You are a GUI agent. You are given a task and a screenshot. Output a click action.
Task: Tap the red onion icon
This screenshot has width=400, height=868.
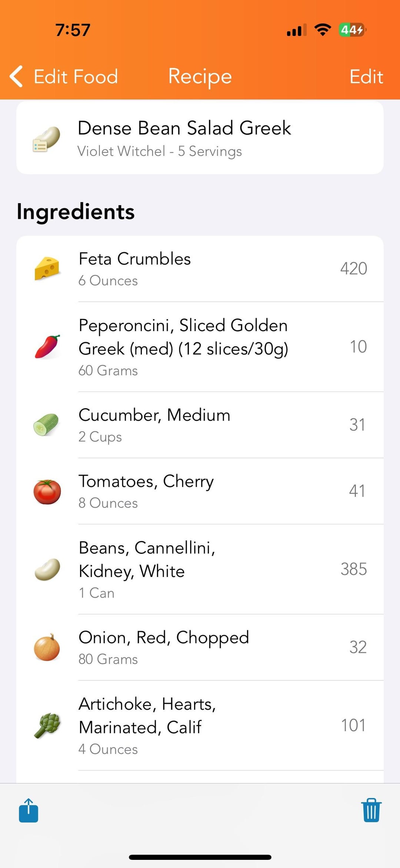pyautogui.click(x=47, y=647)
